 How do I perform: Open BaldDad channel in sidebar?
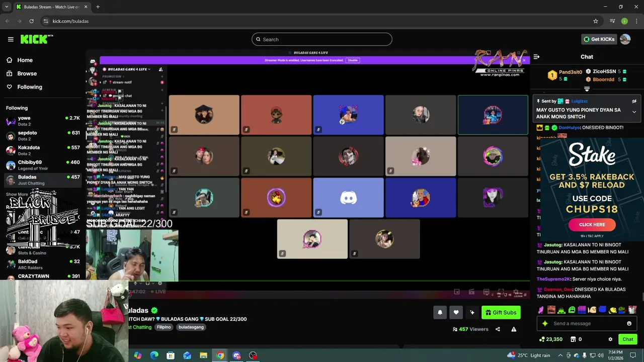pyautogui.click(x=43, y=264)
